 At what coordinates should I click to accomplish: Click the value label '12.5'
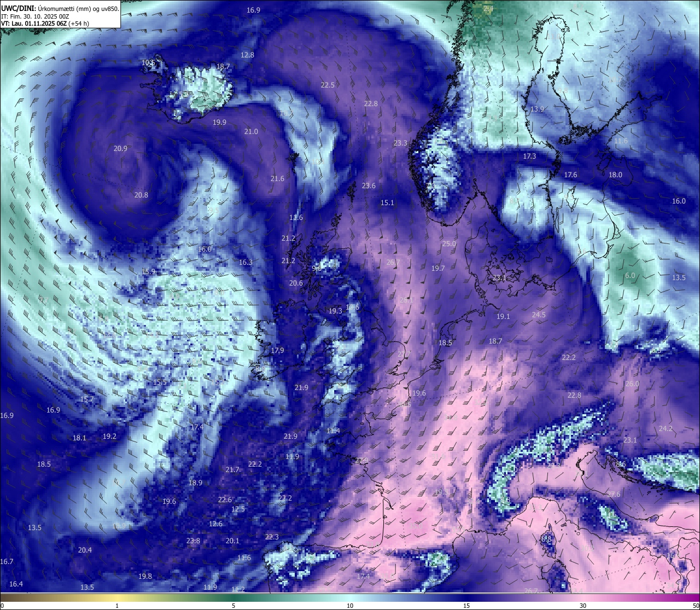point(238,509)
